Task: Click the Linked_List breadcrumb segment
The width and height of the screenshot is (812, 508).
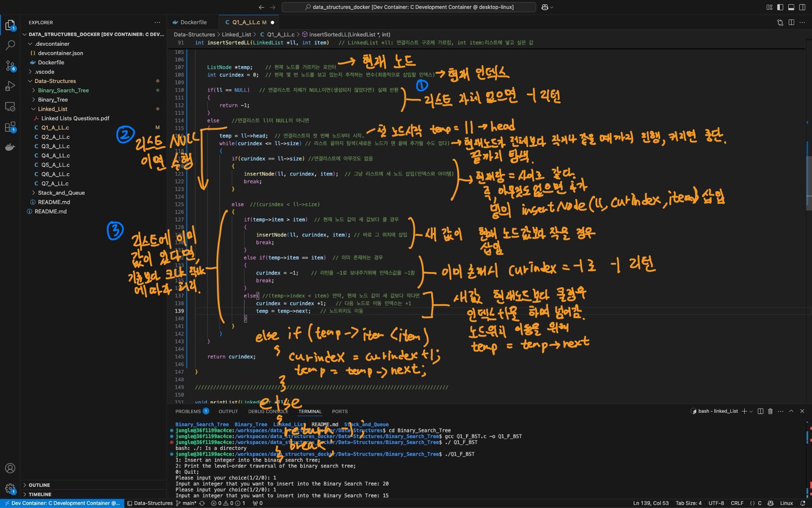Action: [x=236, y=35]
